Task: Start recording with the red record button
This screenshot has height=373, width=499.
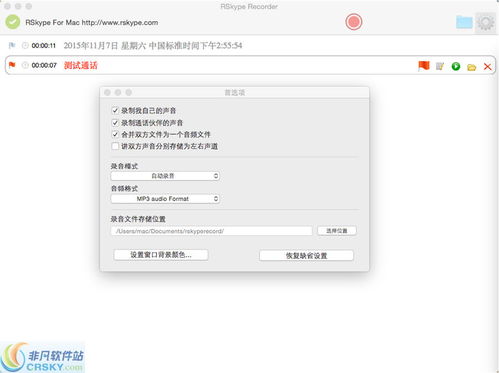Action: coord(354,22)
